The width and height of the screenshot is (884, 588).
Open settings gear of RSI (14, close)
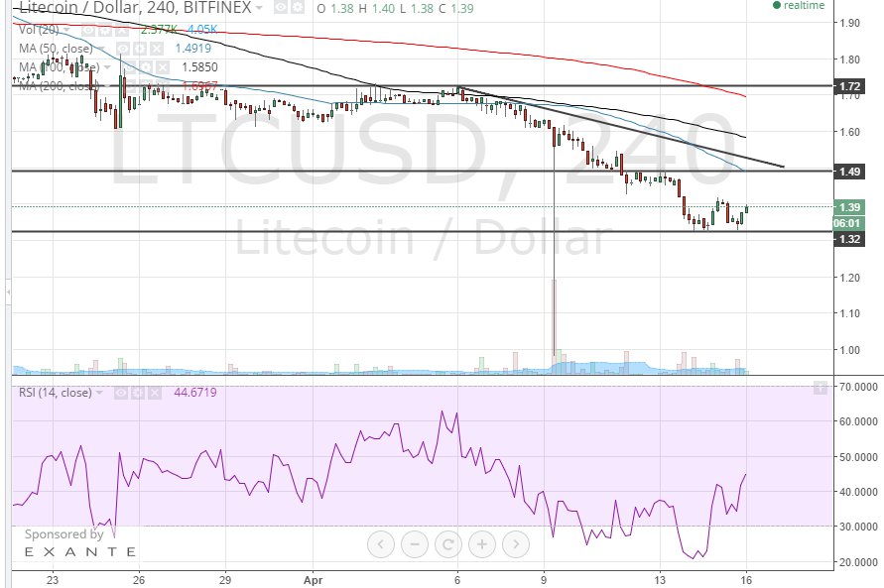[138, 393]
